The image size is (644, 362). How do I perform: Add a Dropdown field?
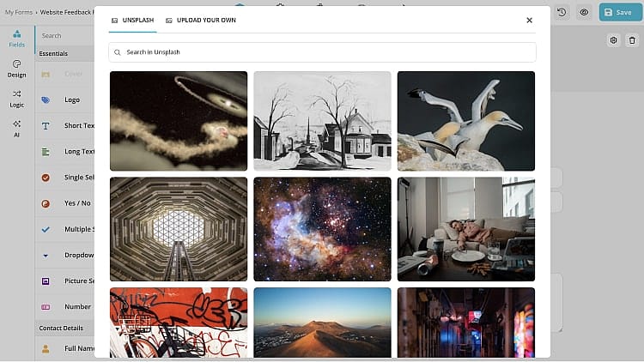65,255
